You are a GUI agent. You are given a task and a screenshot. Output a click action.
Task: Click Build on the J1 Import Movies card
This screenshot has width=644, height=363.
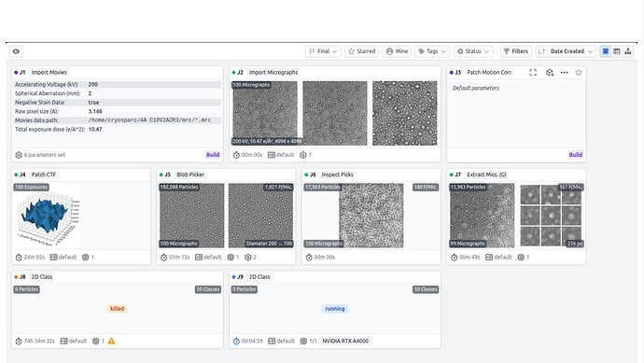tap(213, 155)
